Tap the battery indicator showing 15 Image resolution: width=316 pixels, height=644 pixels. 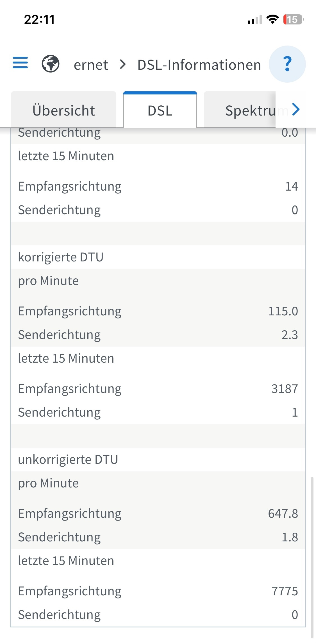(x=293, y=19)
